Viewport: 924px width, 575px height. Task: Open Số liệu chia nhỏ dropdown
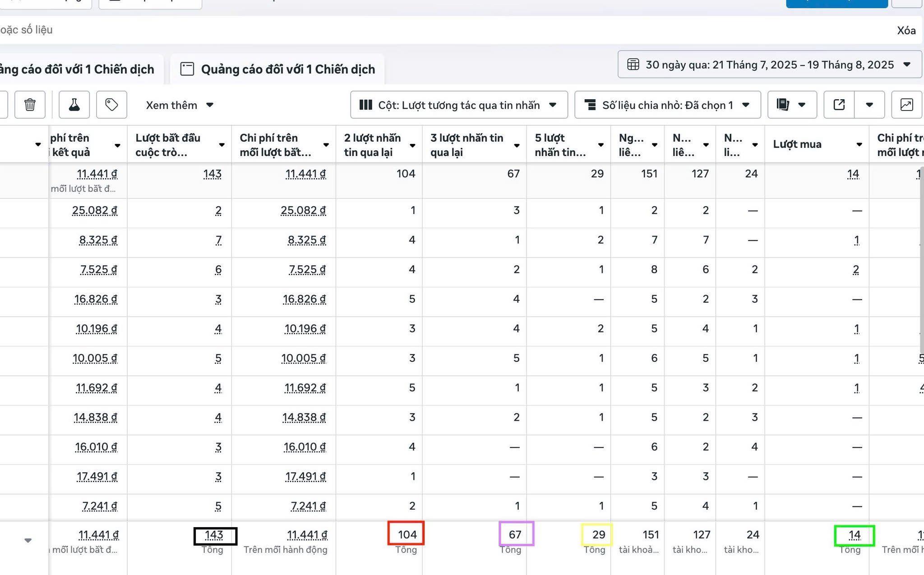point(667,105)
